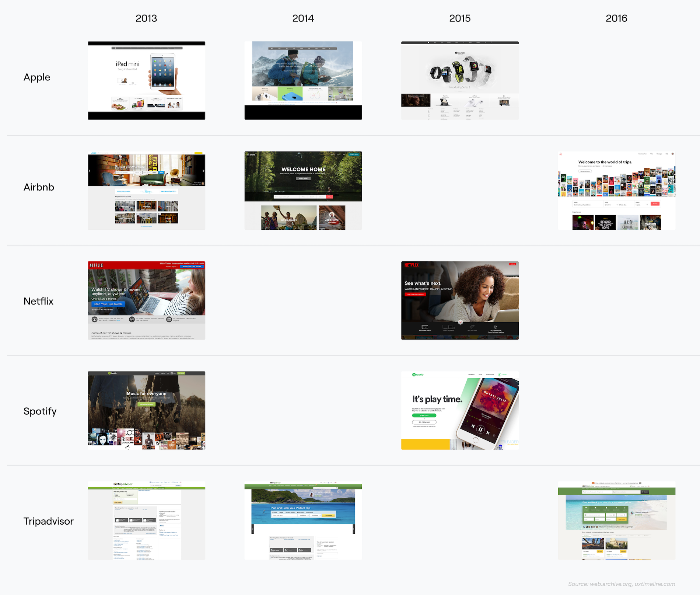Open the Netflix 2013 homepage thumbnail
Screen dimensions: 700x595
pyautogui.click(x=146, y=300)
